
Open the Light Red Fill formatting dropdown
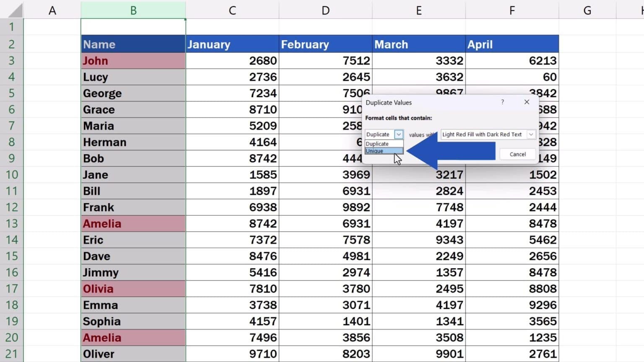coord(531,134)
